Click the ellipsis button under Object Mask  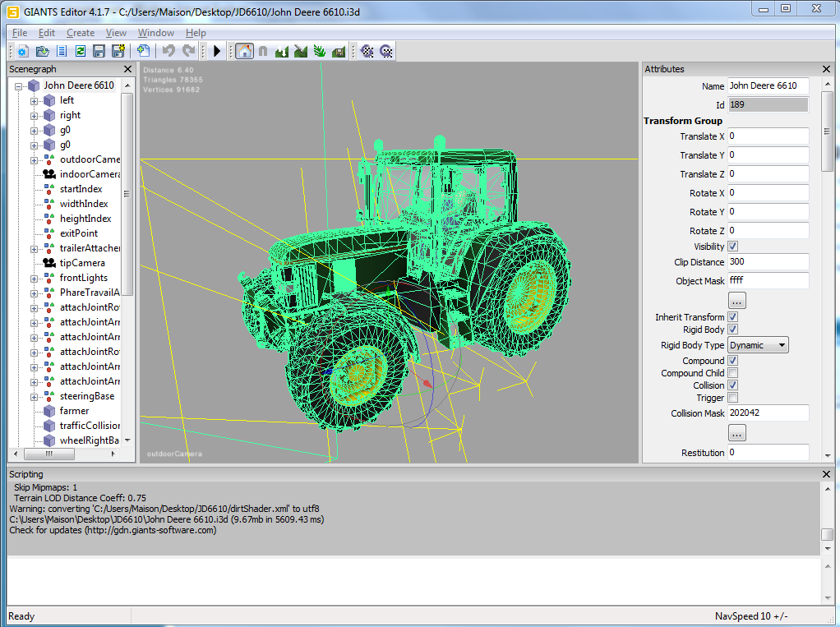point(736,301)
